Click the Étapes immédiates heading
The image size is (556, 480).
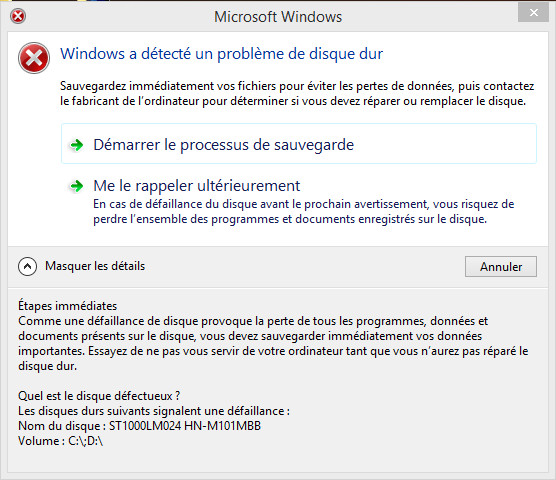pyautogui.click(x=67, y=306)
